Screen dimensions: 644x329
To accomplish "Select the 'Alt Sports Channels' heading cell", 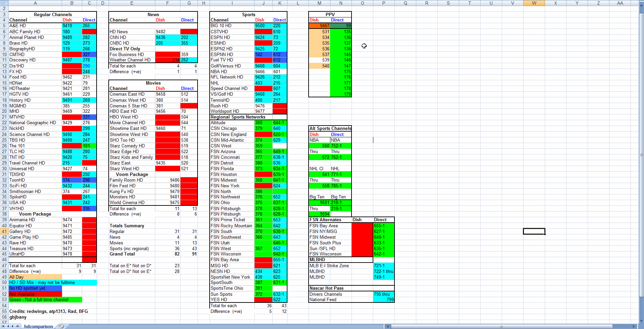I will click(330, 128).
